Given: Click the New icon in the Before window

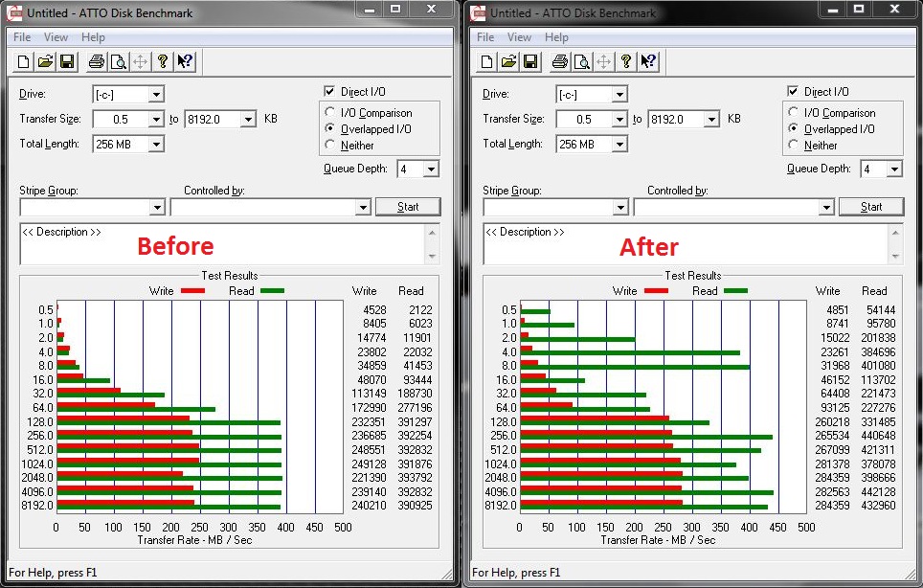Looking at the screenshot, I should pos(24,61).
